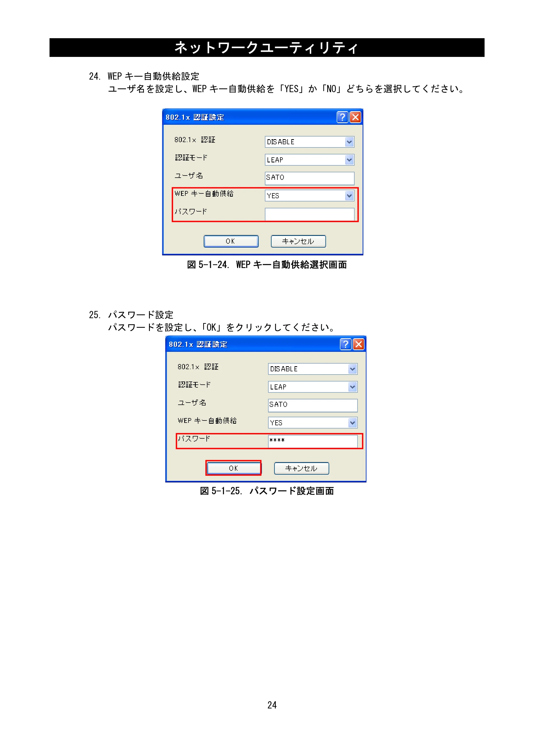Expand the WEP キー自動供給 YES dropdown in the lower dialog
Screen dimensions: 534x756
pos(353,423)
